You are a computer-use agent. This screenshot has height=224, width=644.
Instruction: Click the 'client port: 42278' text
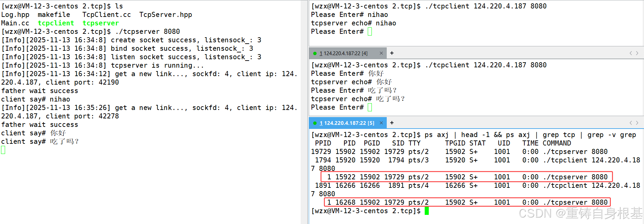(x=82, y=116)
